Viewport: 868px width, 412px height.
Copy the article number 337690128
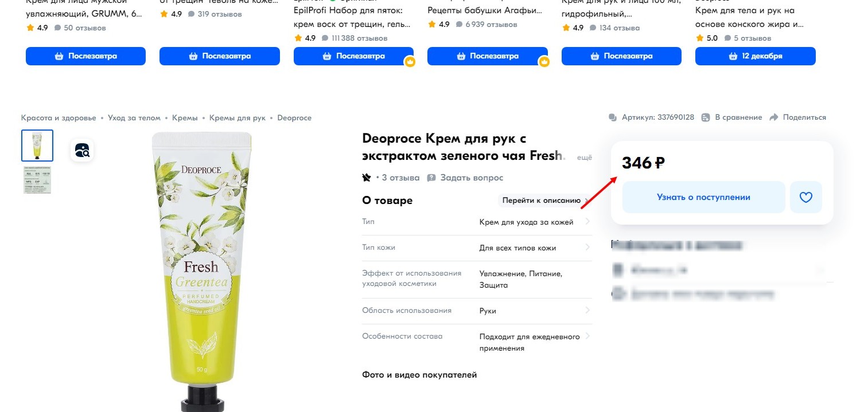tap(656, 117)
